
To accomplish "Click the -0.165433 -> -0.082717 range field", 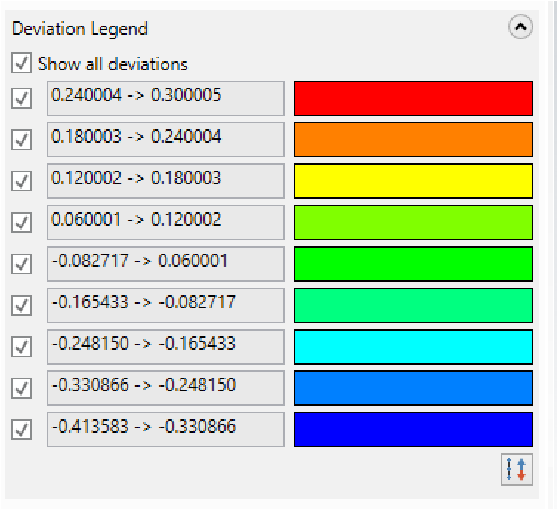I will [x=166, y=305].
